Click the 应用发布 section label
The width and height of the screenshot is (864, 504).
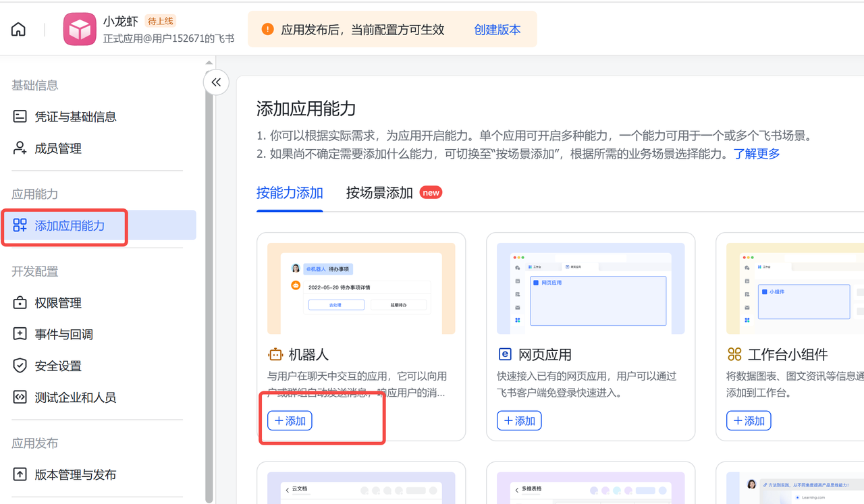click(x=34, y=443)
